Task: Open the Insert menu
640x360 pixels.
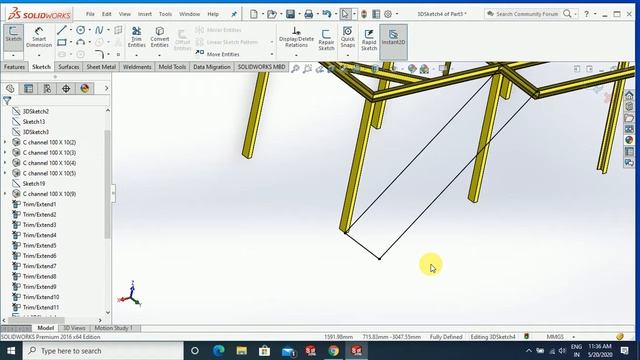Action: click(144, 14)
